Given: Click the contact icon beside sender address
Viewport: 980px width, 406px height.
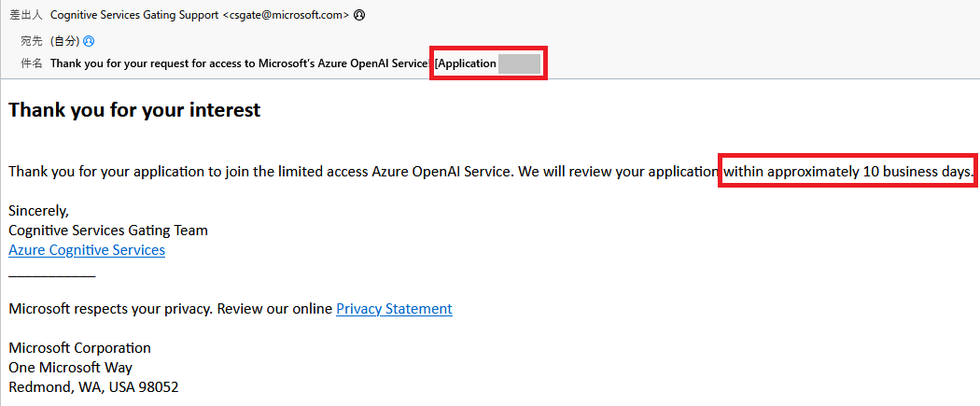Looking at the screenshot, I should pyautogui.click(x=358, y=16).
